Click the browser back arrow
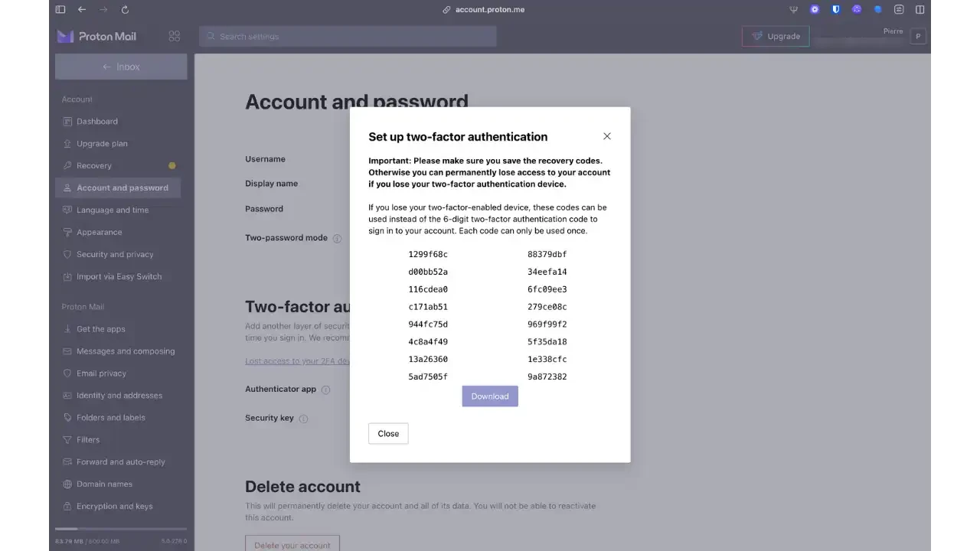This screenshot has width=980, height=551. coord(82,9)
